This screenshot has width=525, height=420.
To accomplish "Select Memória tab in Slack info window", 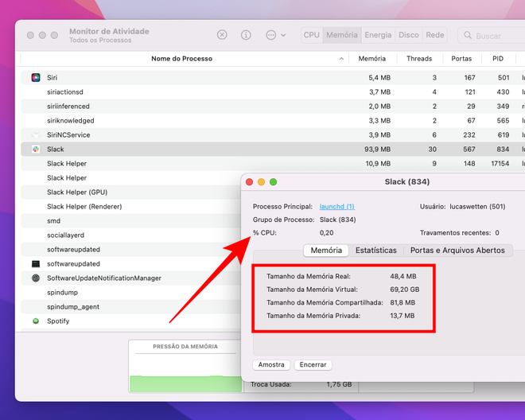I will pyautogui.click(x=326, y=251).
